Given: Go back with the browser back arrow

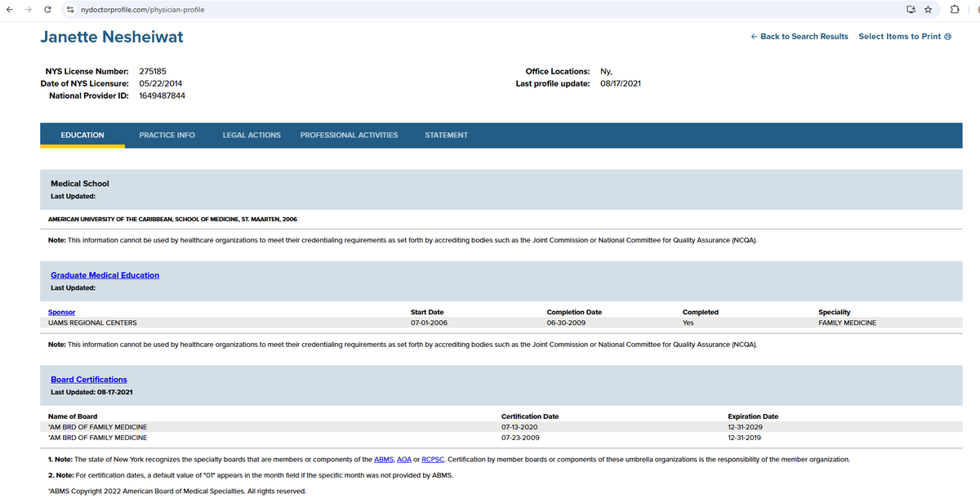Looking at the screenshot, I should point(9,10).
